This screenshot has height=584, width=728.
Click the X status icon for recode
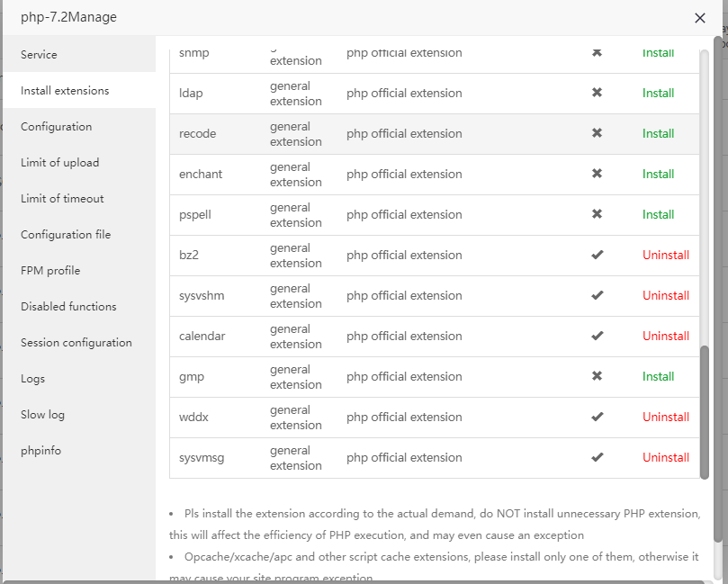click(x=597, y=133)
